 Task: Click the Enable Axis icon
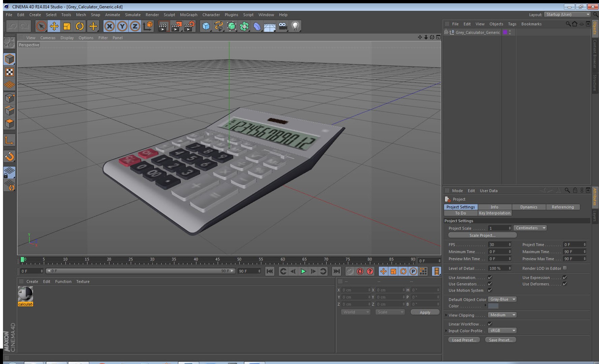pos(9,140)
